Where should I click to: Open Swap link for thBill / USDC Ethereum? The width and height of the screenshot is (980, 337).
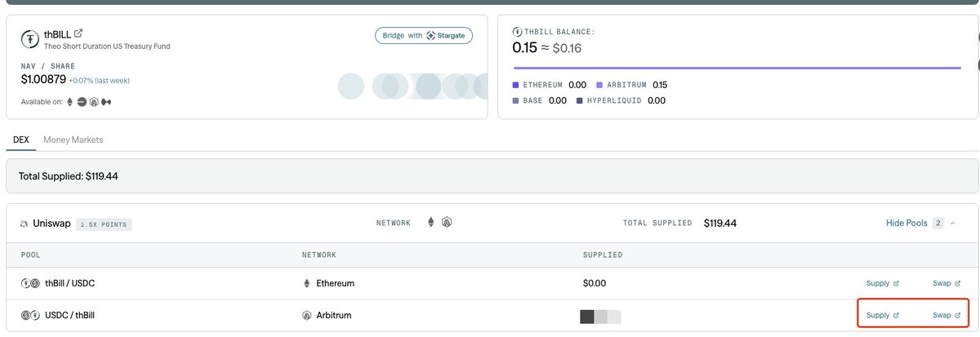(947, 283)
